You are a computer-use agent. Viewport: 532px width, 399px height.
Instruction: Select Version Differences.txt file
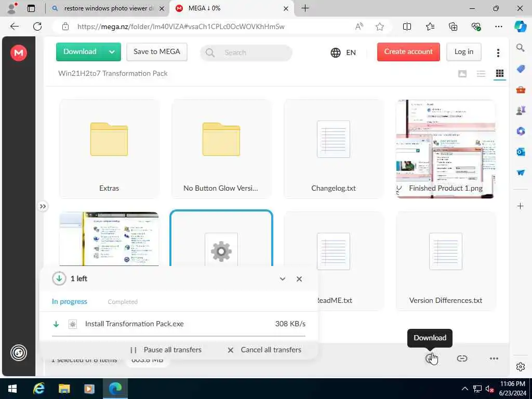point(445,261)
